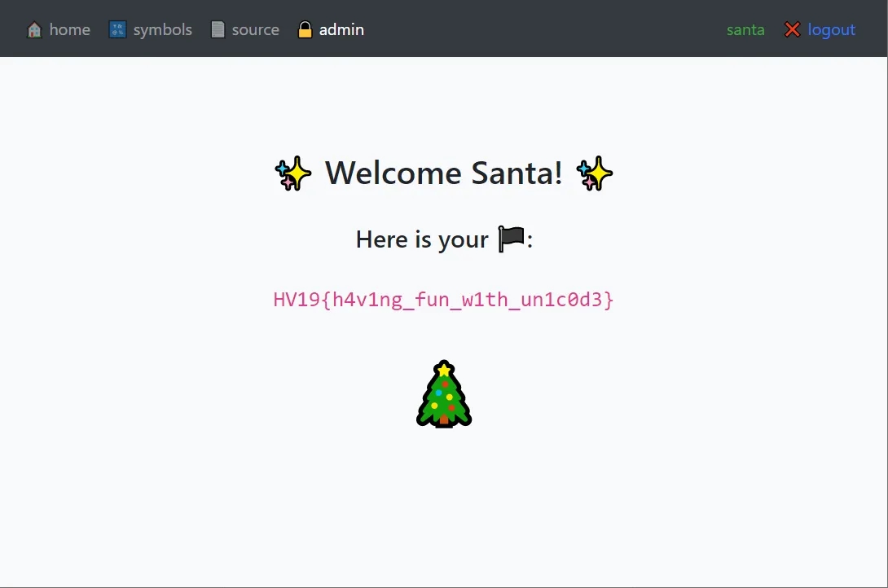Click the house icon beside home
Image resolution: width=888 pixels, height=588 pixels.
coord(34,30)
